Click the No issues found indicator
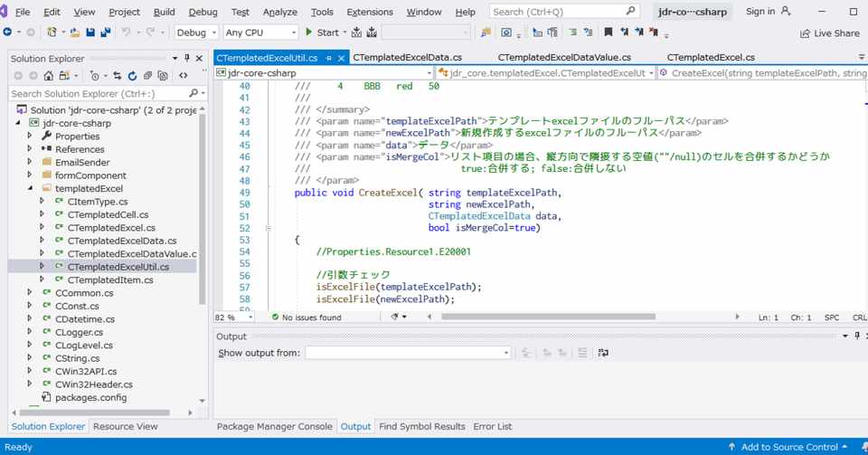Image resolution: width=868 pixels, height=455 pixels. click(x=307, y=318)
